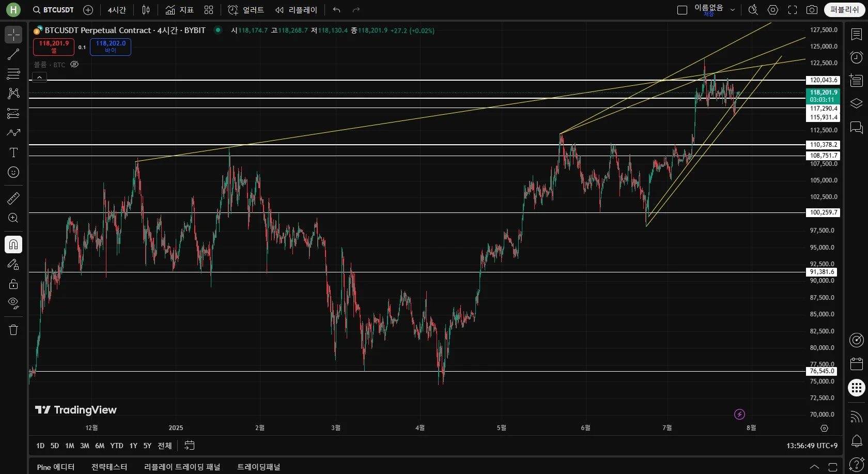Open the Fibonacci retracement tools
The width and height of the screenshot is (868, 474).
[13, 74]
